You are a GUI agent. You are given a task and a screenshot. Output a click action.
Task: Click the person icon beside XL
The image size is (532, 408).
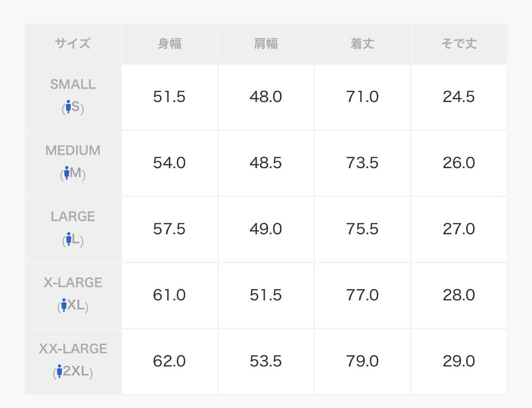tap(64, 305)
